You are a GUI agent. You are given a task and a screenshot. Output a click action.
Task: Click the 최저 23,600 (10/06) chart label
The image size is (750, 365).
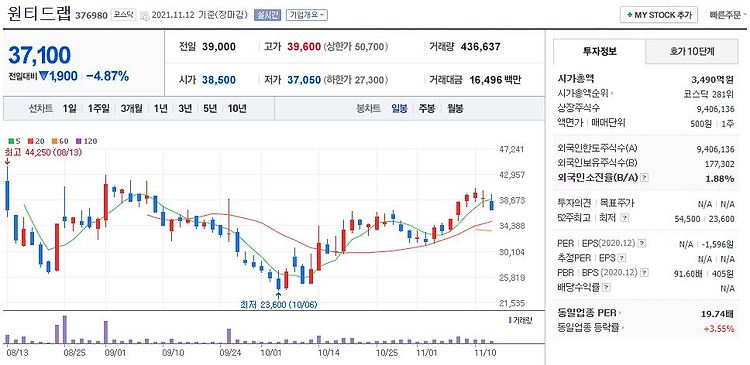[279, 305]
